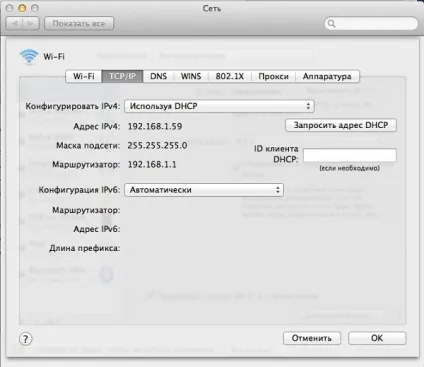The height and width of the screenshot is (367, 424).
Task: Click the Wi-Fi signal icon
Action: coord(29,56)
